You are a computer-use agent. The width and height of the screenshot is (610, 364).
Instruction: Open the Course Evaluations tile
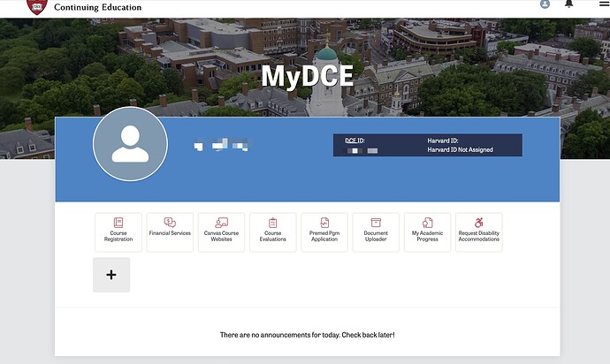point(273,231)
